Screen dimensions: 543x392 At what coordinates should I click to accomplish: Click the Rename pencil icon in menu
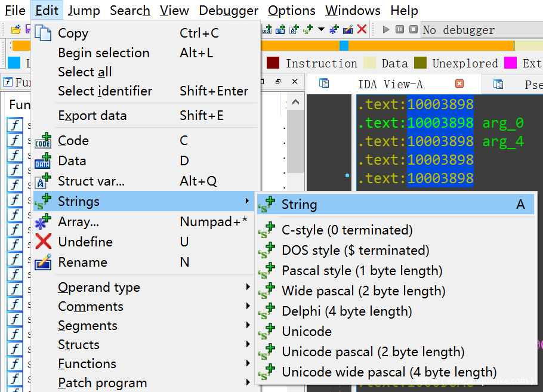pos(43,263)
